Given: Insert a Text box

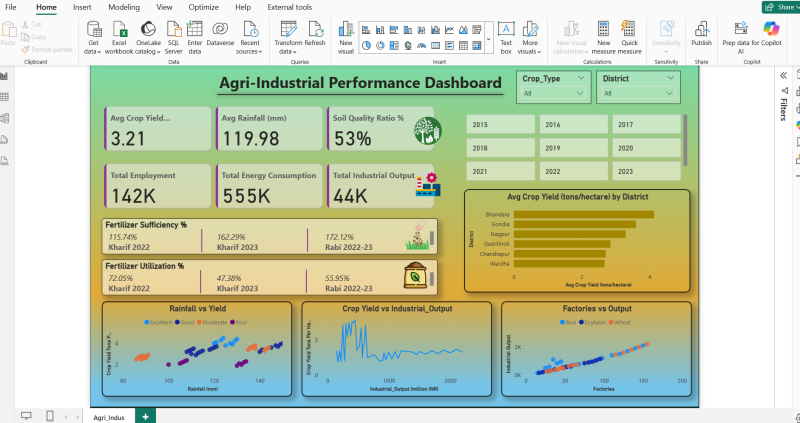Looking at the screenshot, I should pos(506,38).
